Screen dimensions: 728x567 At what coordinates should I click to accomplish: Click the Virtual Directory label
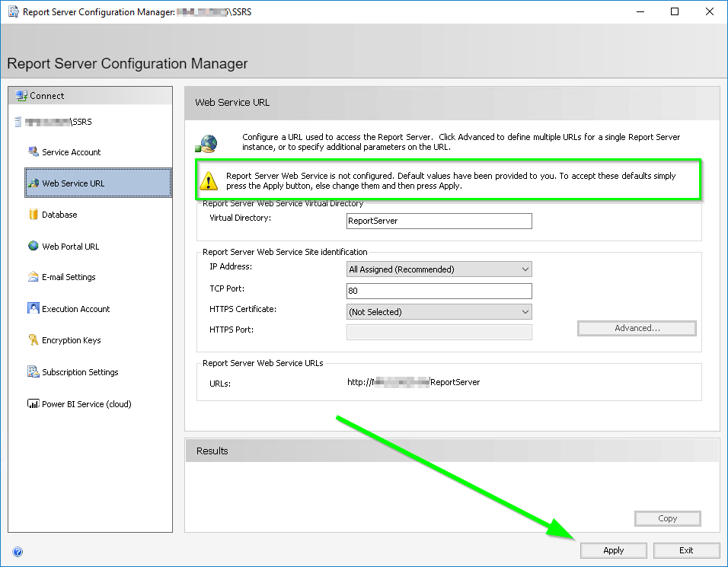coord(240,218)
